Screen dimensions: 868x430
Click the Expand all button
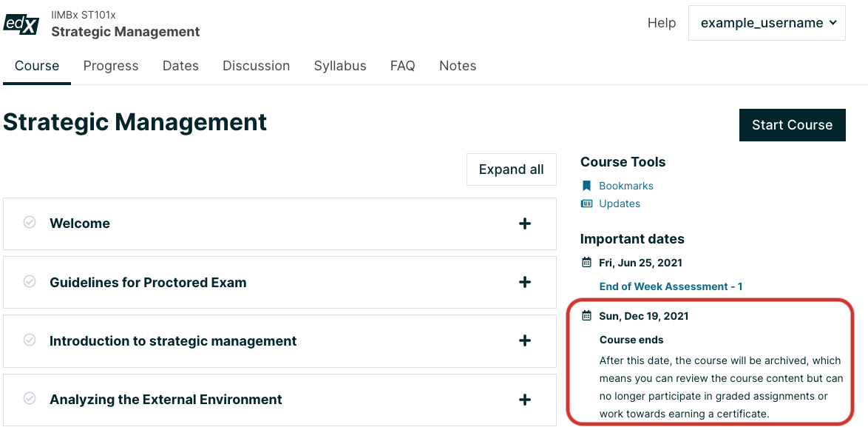point(511,169)
